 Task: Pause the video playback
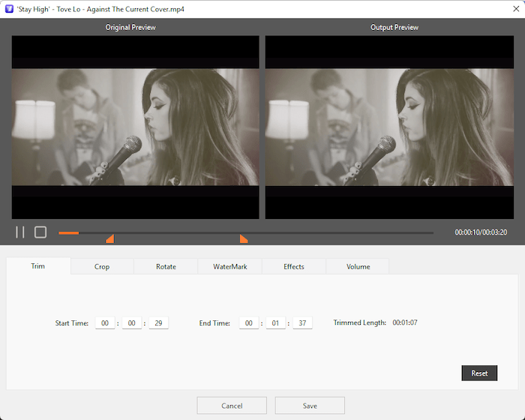coord(20,232)
